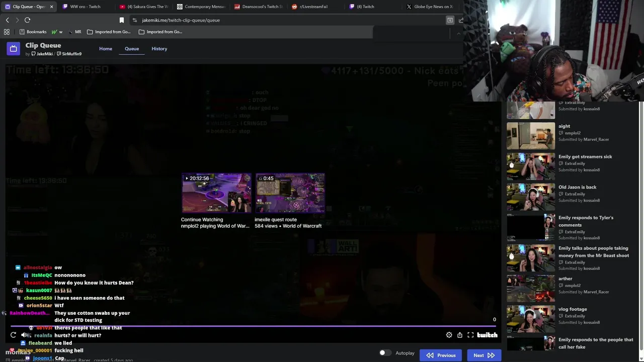Switch to the 'Contemporary Mensw' tab
Image resolution: width=644 pixels, height=362 pixels.
click(x=201, y=7)
